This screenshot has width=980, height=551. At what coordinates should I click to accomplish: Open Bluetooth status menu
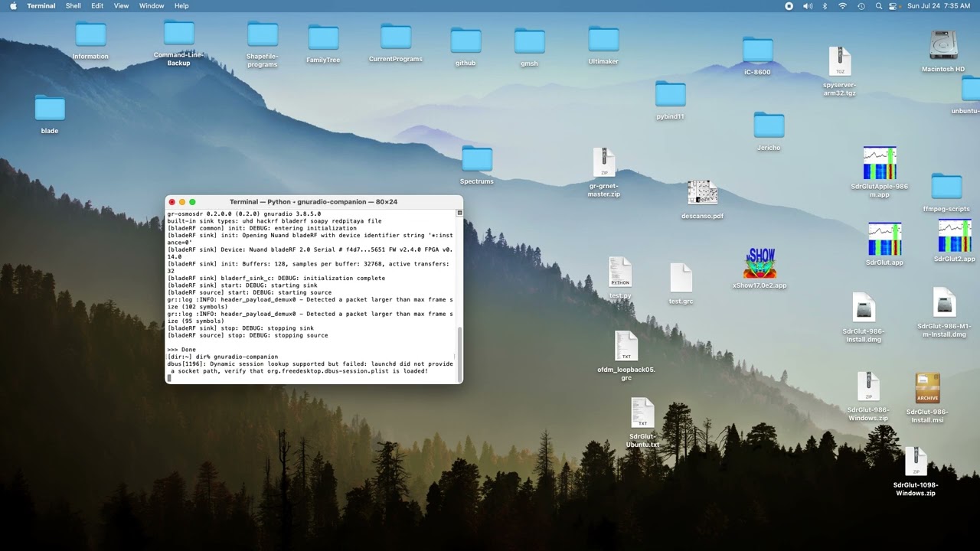(825, 5)
